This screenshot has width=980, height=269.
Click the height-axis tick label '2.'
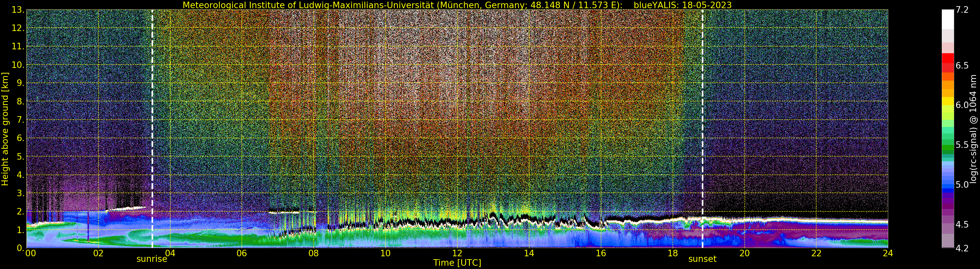click(21, 212)
